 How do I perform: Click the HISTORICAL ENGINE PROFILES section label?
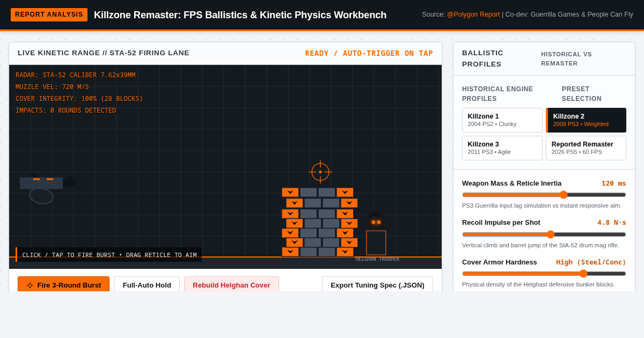(x=497, y=94)
